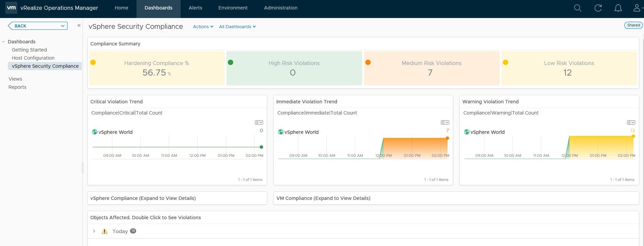Open legend menu in Immediate Violation Trend
The image size is (644, 246).
445,122
